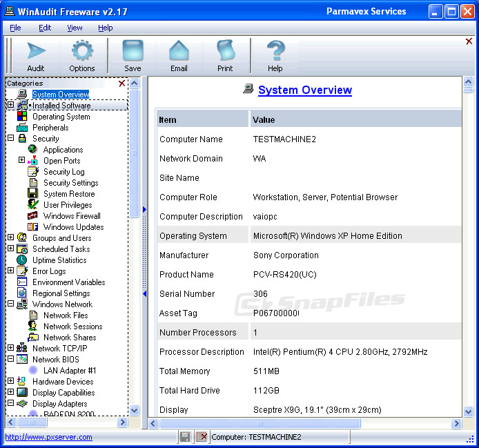Print the audit report
This screenshot has width=479, height=448.
pos(225,57)
